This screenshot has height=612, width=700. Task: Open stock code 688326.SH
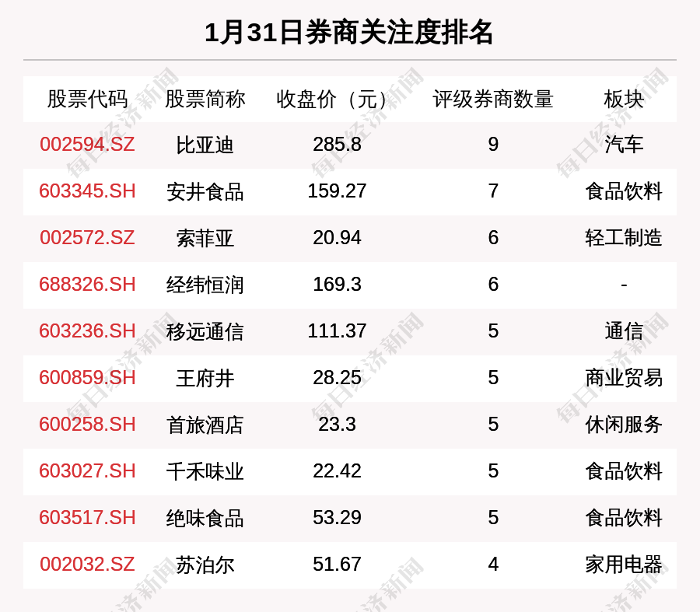click(x=87, y=285)
